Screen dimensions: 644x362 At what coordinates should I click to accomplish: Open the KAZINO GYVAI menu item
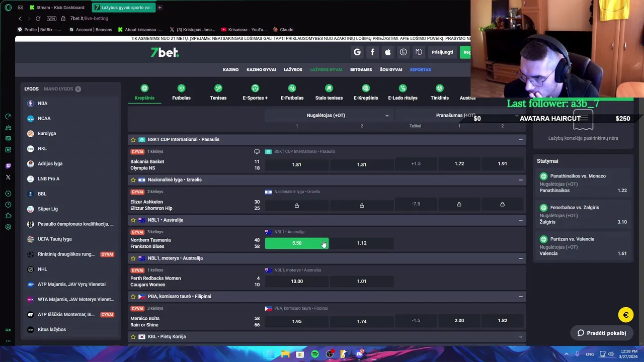click(x=261, y=70)
